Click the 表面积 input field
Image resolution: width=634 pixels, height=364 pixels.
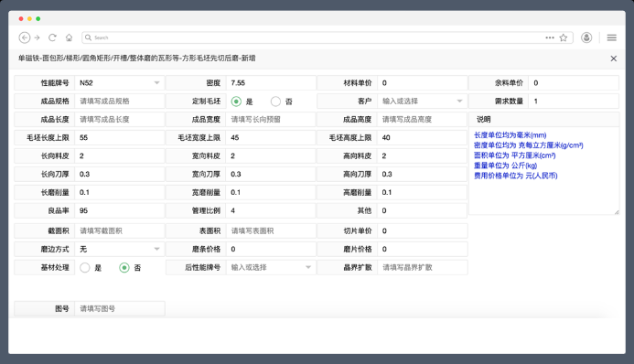(x=271, y=230)
